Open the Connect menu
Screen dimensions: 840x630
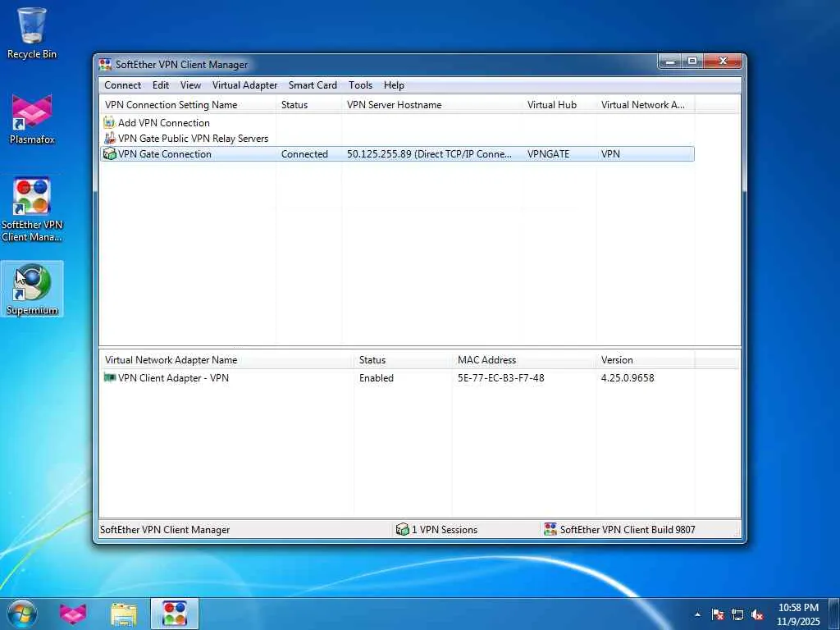tap(123, 85)
